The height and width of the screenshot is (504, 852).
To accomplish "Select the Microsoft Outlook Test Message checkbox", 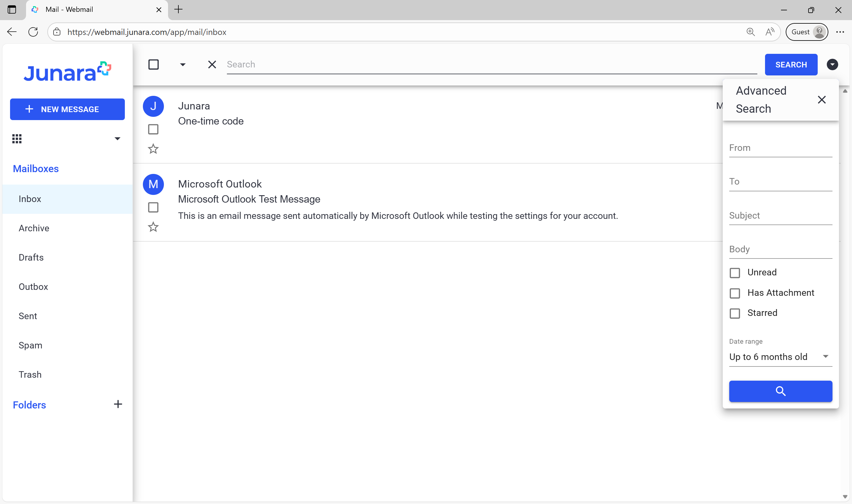I will pos(153,207).
